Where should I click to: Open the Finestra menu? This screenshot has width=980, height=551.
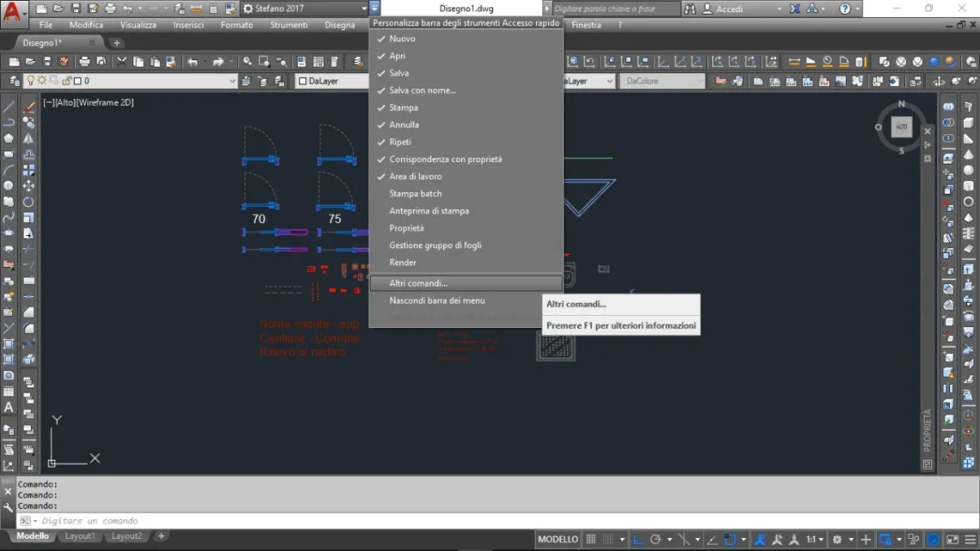[x=586, y=25]
